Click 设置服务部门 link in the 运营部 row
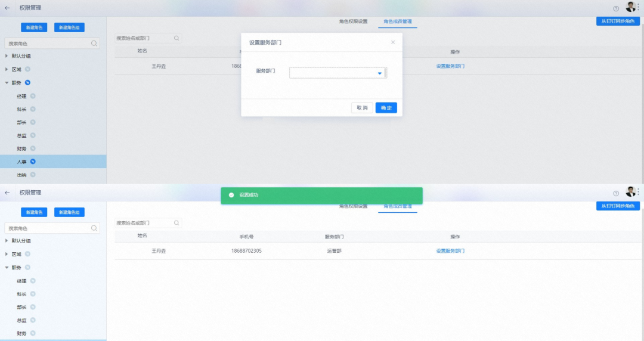The width and height of the screenshot is (644, 341). 450,251
